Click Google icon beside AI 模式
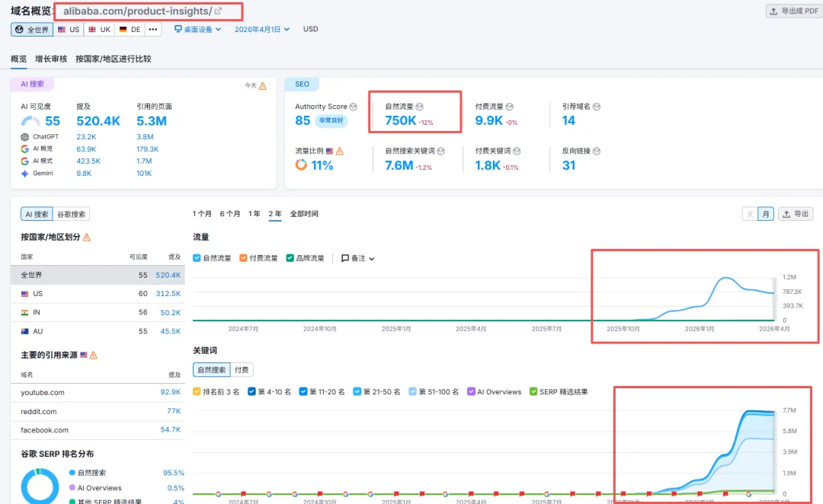Image resolution: width=823 pixels, height=504 pixels. (24, 161)
